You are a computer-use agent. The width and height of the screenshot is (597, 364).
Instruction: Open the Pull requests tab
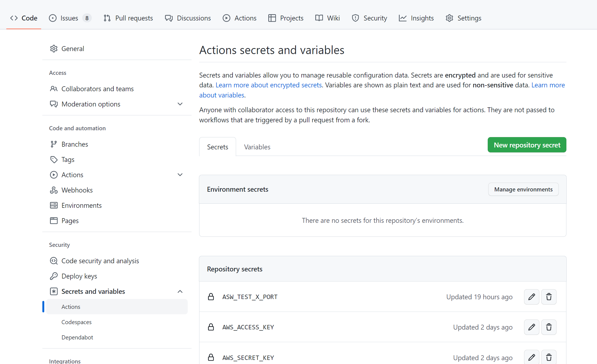pyautogui.click(x=128, y=18)
